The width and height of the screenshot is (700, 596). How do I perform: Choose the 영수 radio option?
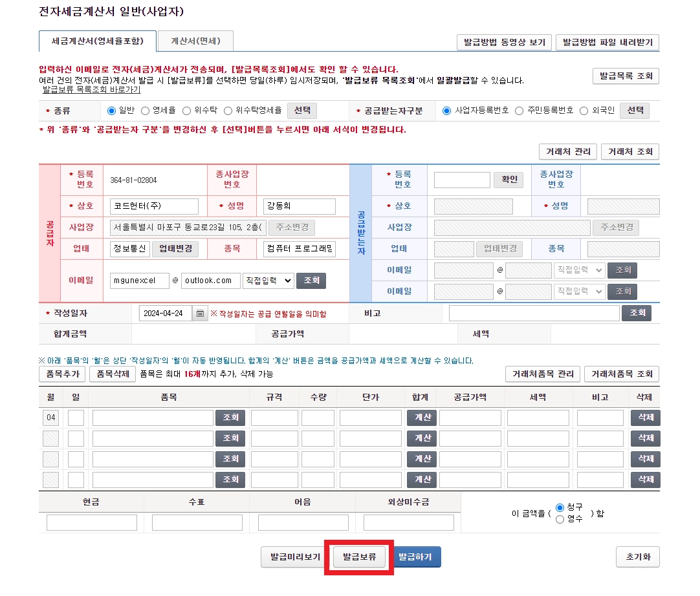click(560, 519)
